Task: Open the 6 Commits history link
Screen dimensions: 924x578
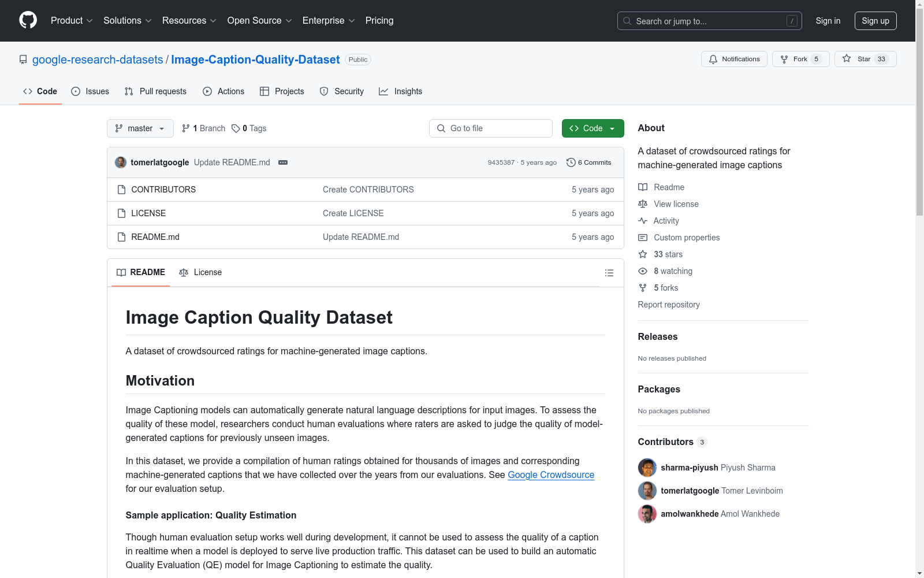Action: [589, 162]
